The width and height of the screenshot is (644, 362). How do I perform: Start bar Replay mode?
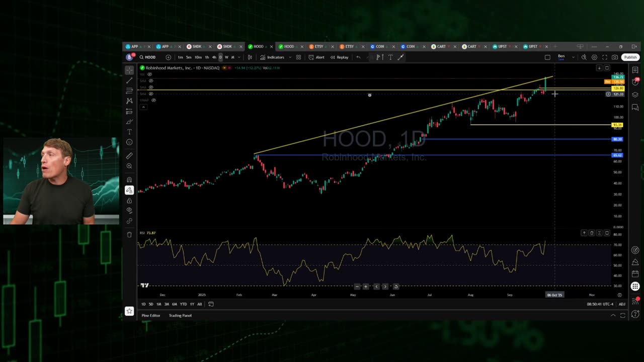[339, 57]
